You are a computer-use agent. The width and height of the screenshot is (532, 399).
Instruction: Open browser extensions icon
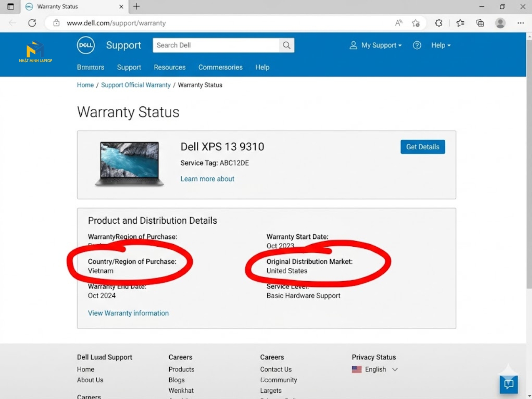439,23
